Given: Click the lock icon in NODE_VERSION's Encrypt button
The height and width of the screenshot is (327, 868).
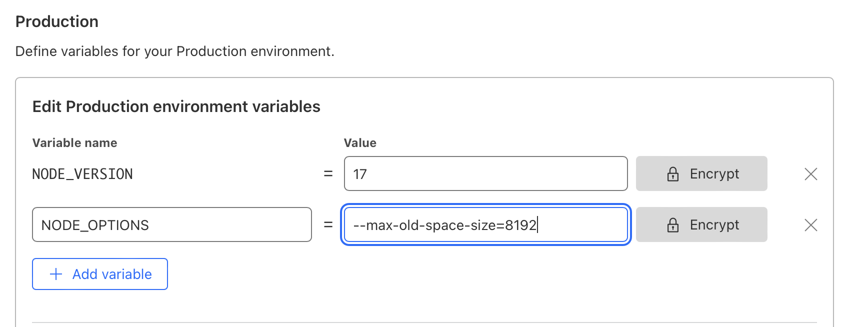Looking at the screenshot, I should tap(673, 174).
